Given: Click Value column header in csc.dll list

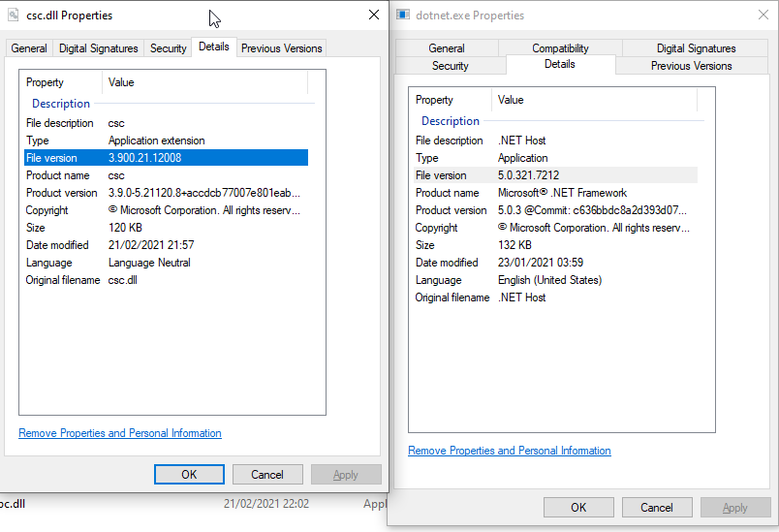Looking at the screenshot, I should pos(204,82).
